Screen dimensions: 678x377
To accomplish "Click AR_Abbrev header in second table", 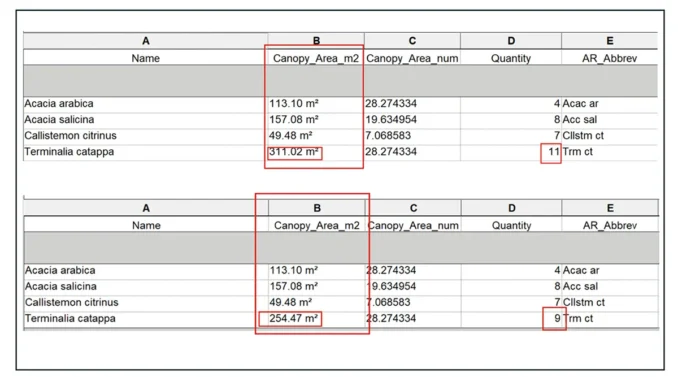I will [610, 225].
